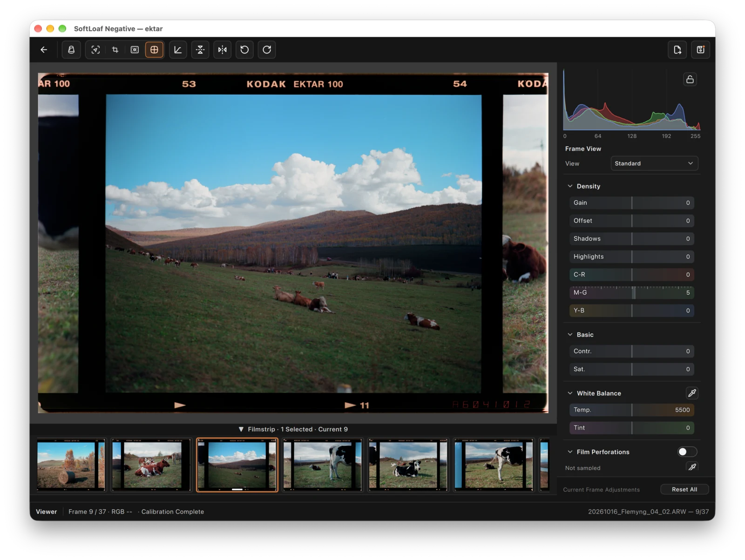Click the Tint slider
Viewport: 745px width, 560px height.
[632, 428]
